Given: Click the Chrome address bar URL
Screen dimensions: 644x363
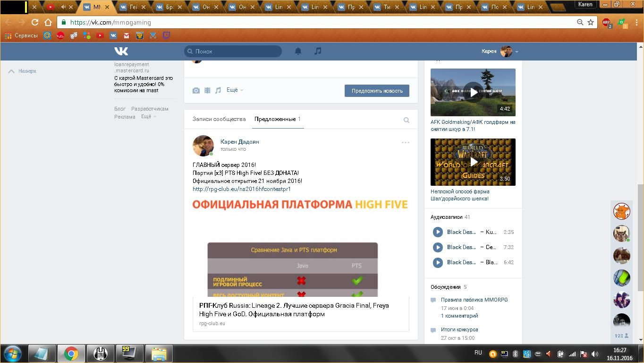Looking at the screenshot, I should pos(110,22).
